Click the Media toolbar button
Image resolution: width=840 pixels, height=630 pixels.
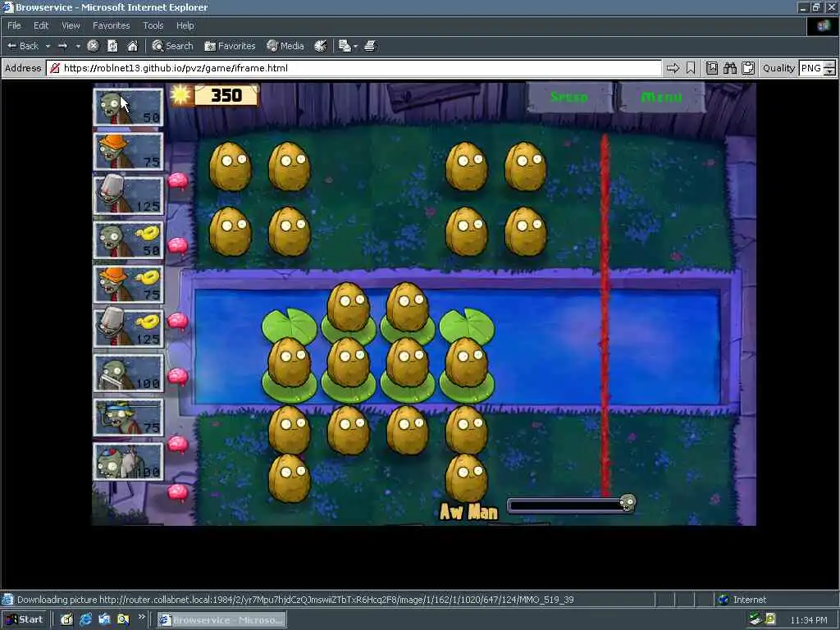tap(285, 46)
